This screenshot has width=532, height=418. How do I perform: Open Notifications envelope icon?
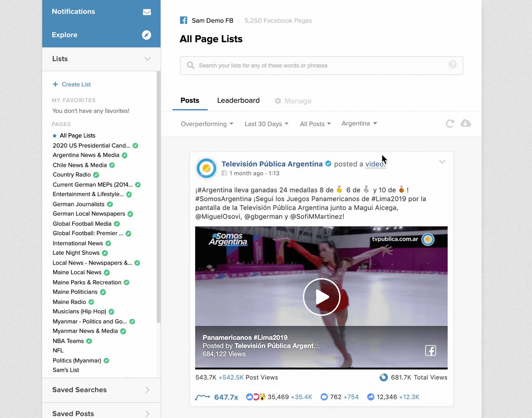coord(147,12)
